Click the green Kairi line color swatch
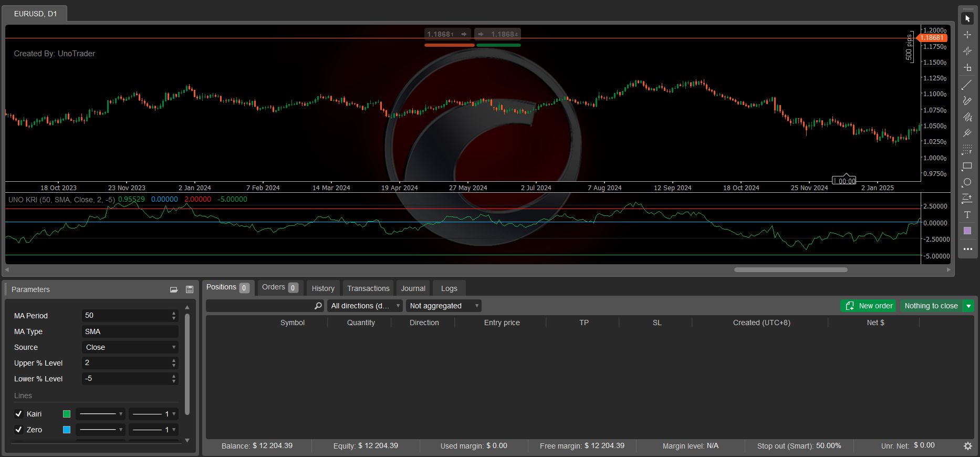The width and height of the screenshot is (980, 457). tap(67, 414)
